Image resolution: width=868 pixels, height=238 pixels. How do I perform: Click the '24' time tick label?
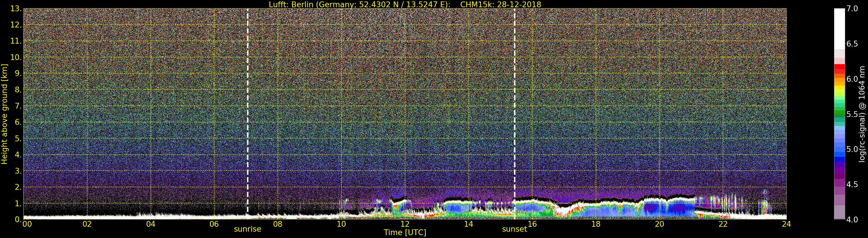(786, 224)
